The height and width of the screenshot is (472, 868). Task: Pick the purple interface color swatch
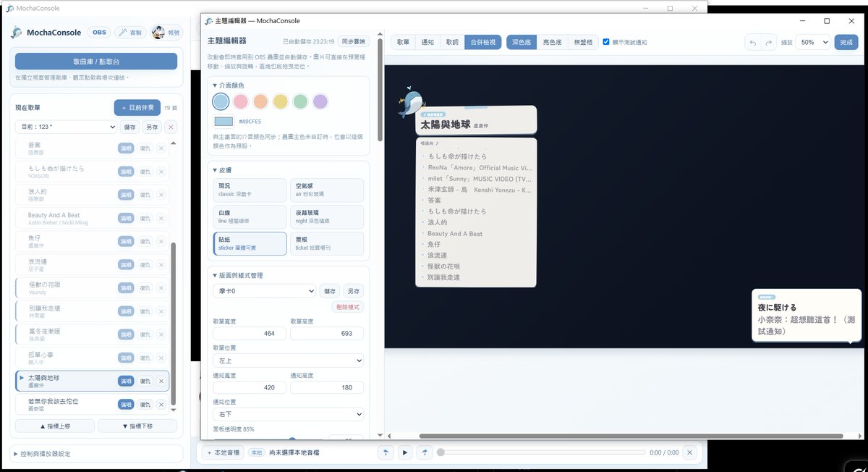tap(320, 101)
